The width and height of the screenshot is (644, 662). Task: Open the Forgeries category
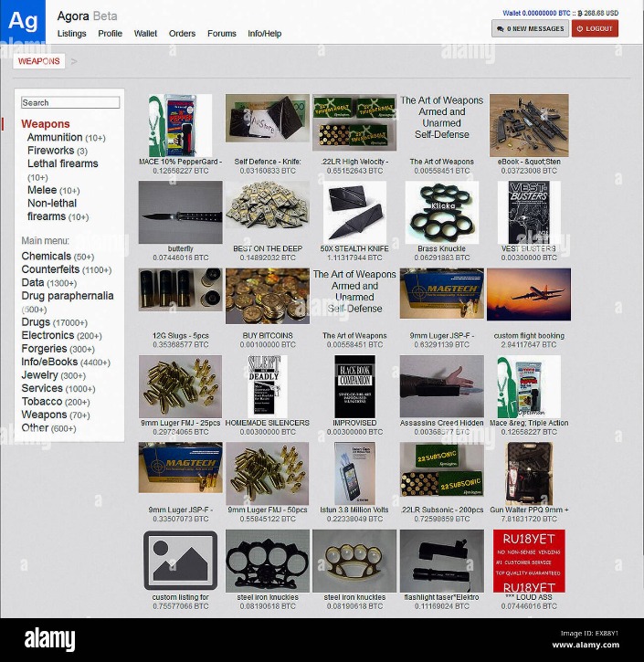coord(58,349)
